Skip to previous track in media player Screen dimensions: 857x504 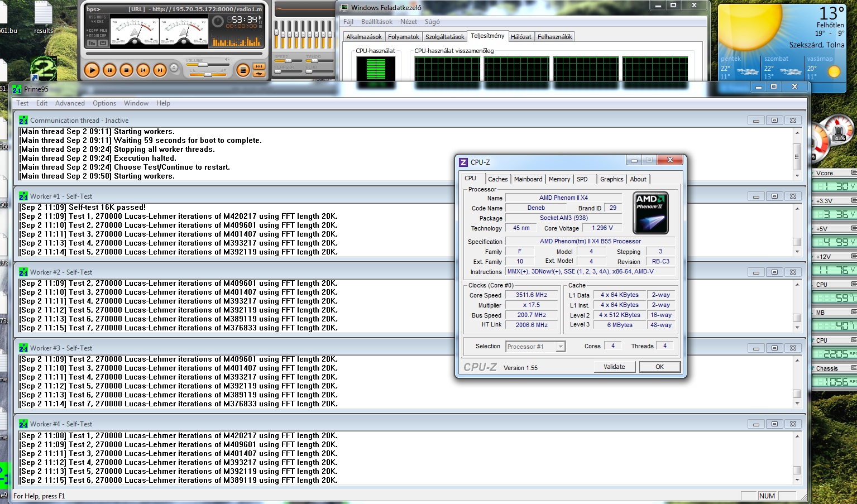tap(143, 70)
